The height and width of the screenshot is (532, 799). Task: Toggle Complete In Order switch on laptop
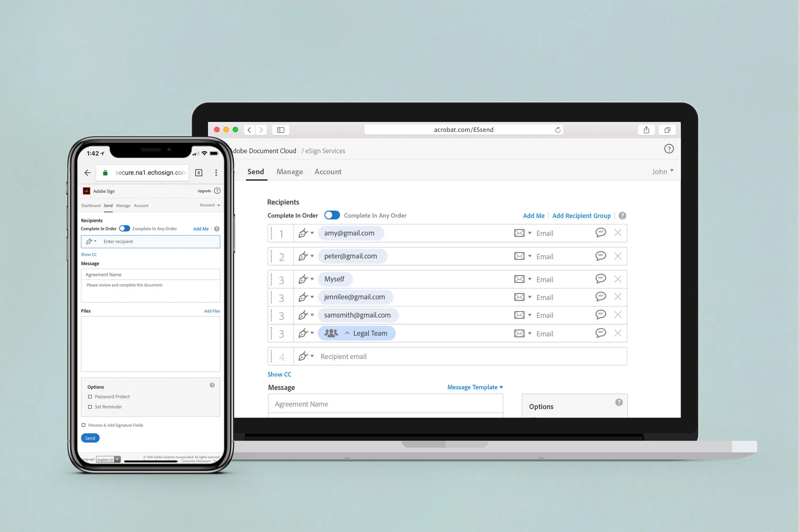pyautogui.click(x=332, y=215)
